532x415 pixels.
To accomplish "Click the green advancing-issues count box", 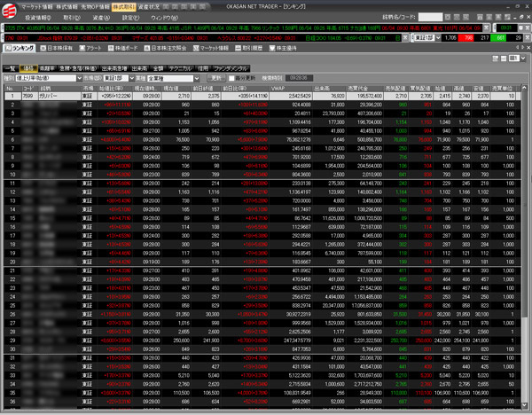I will tap(498, 37).
